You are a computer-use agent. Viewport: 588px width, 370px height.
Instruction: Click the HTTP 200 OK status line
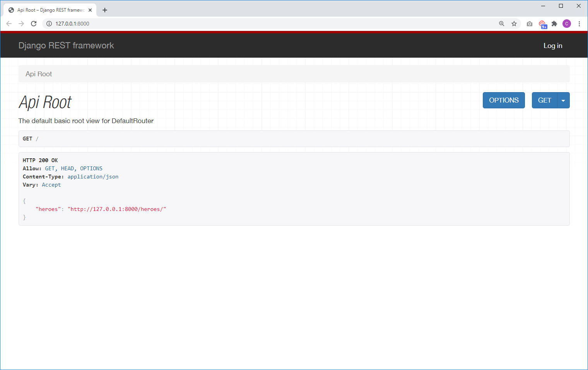point(40,160)
